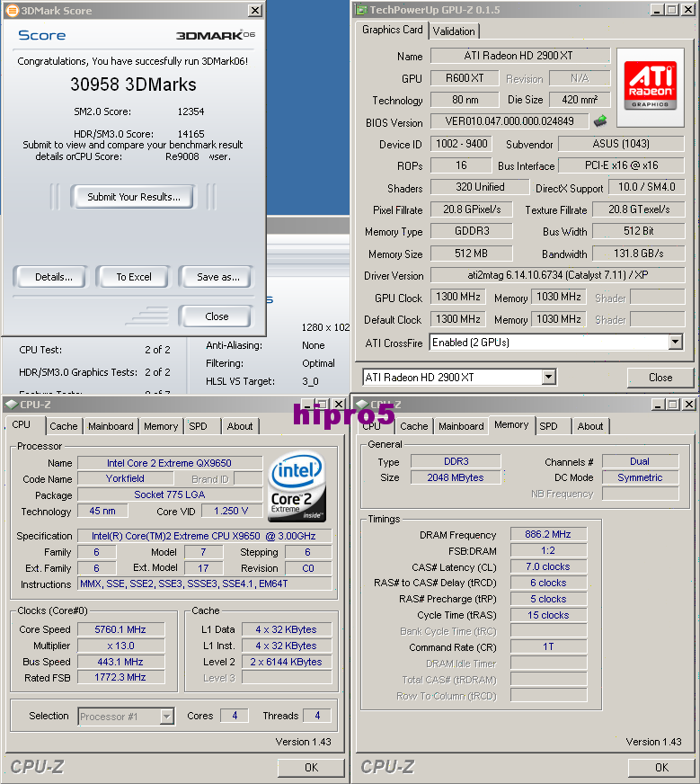Open the ATI Radeon HD 2900 XT card selector
The width and height of the screenshot is (700, 784).
tap(549, 377)
